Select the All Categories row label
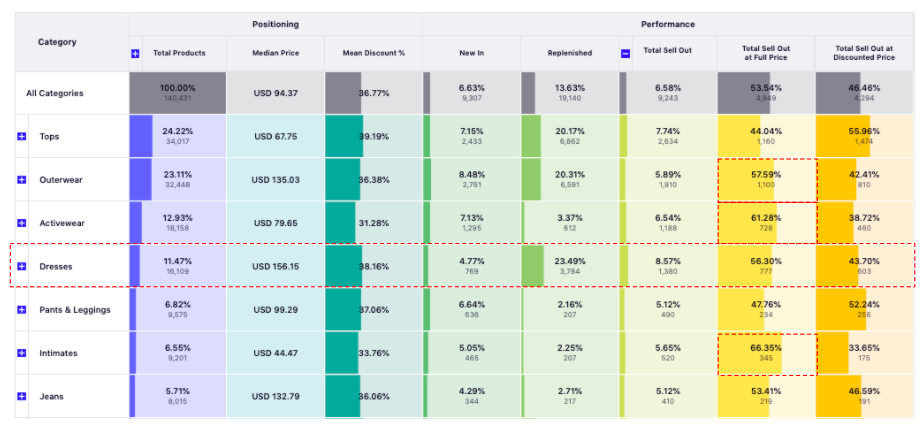922x424 pixels. click(55, 93)
